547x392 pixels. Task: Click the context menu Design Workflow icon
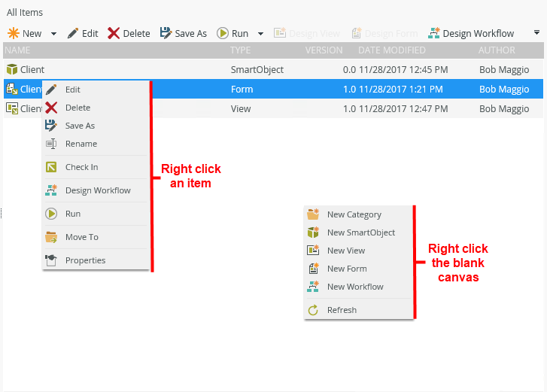point(51,190)
